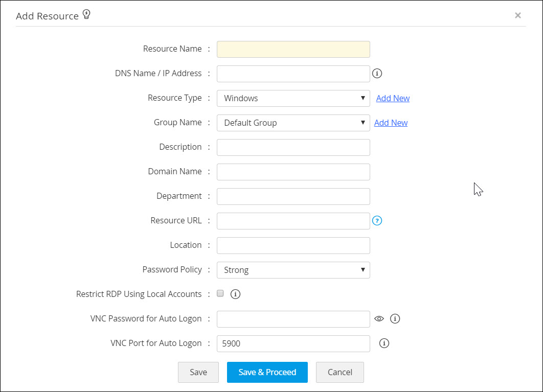543x392 pixels.
Task: Click into the DNS Name / IP Address field
Action: [x=293, y=74]
